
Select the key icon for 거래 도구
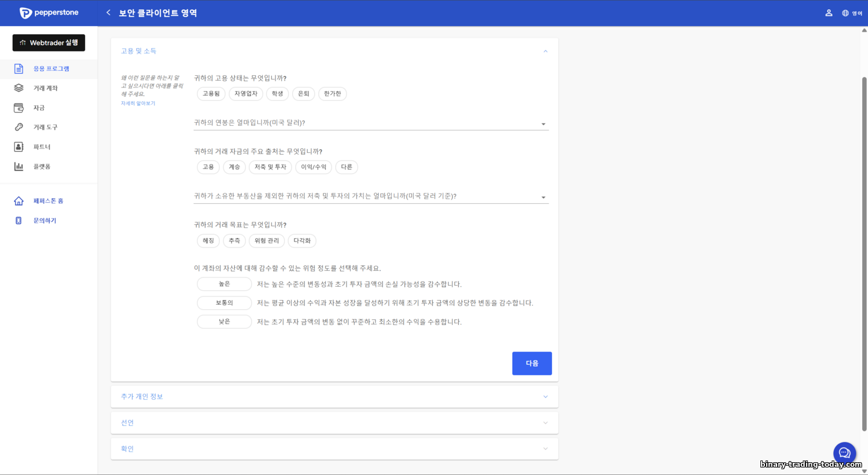click(19, 127)
